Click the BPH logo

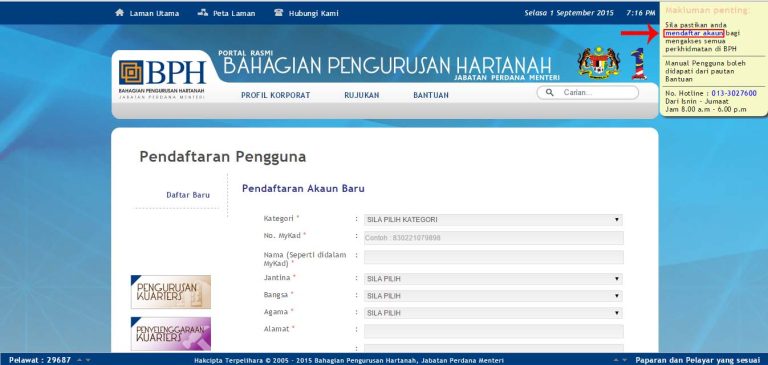pos(162,78)
